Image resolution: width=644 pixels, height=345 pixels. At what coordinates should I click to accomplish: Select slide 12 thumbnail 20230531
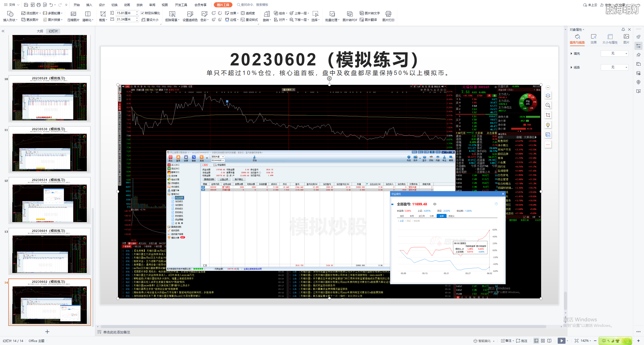pos(50,200)
